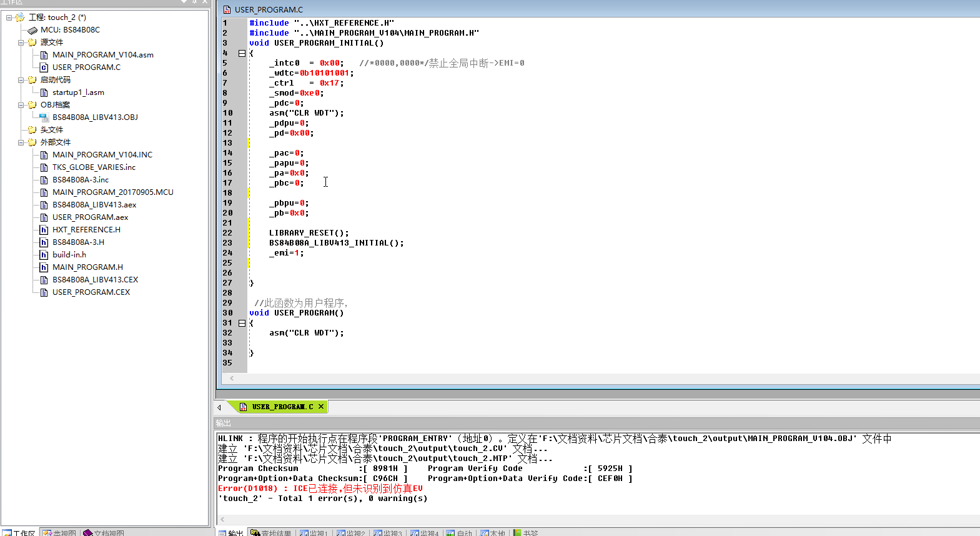
Task: Open the 监视4 watch tab
Action: (x=425, y=533)
